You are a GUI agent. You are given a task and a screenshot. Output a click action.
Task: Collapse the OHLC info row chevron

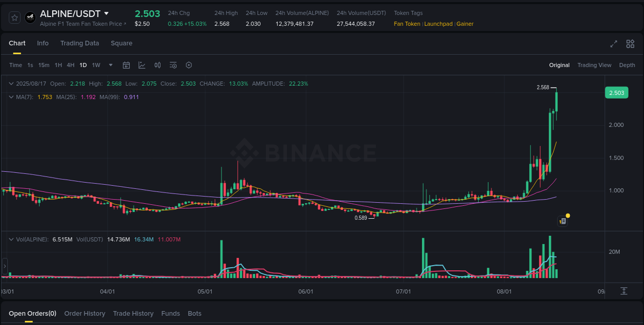[11, 83]
